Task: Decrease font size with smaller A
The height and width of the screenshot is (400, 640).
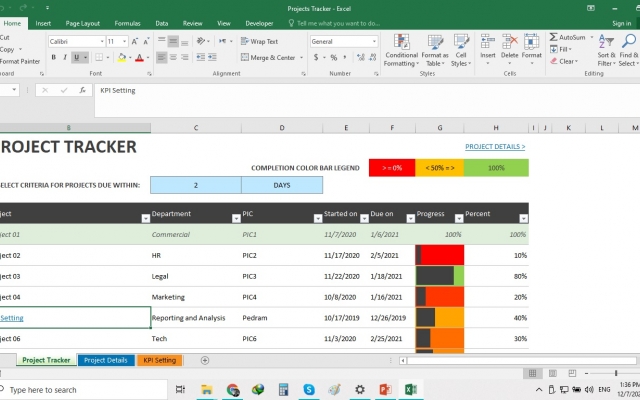Action: pos(146,41)
